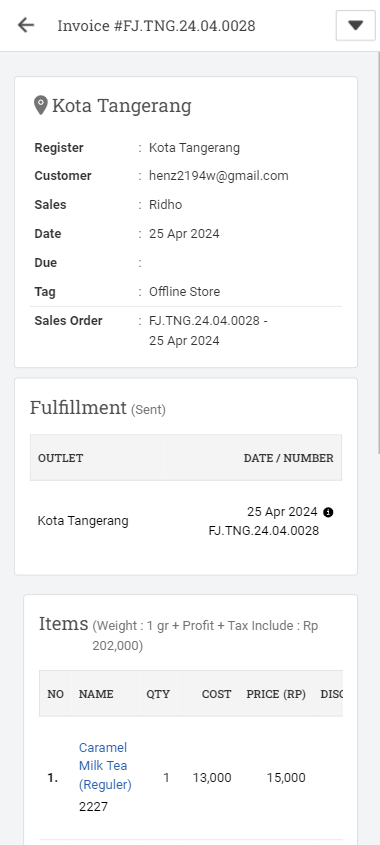Click the location pin icon
380x845 pixels.
40,105
